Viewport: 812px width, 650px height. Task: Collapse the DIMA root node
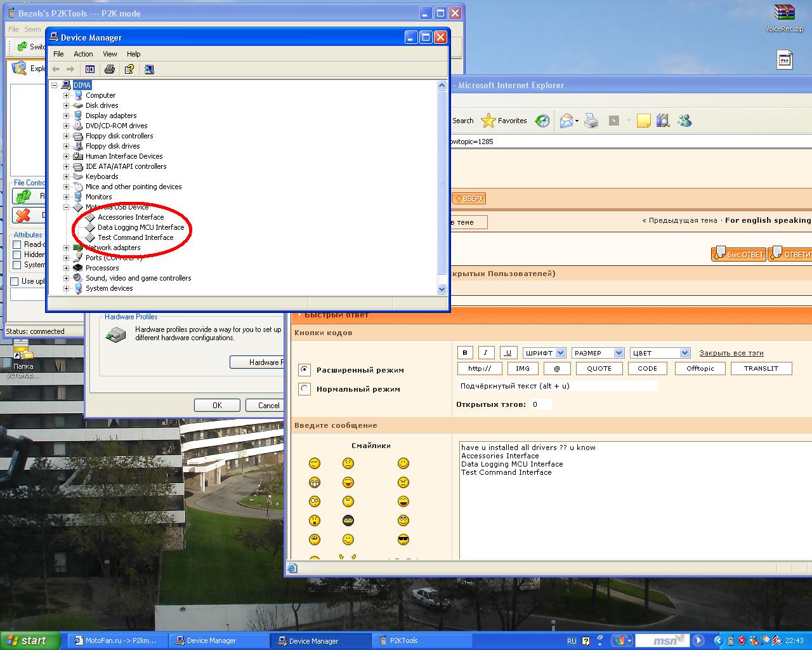[x=55, y=85]
